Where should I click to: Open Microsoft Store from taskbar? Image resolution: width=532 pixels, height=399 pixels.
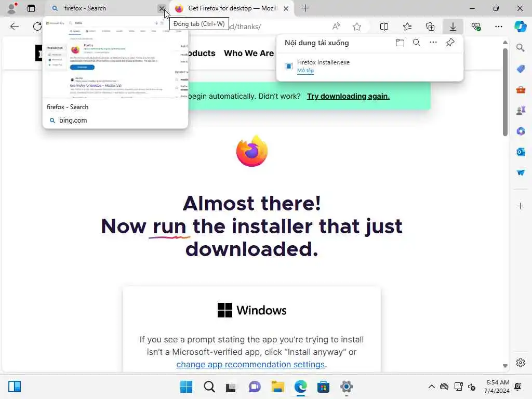coord(323,387)
